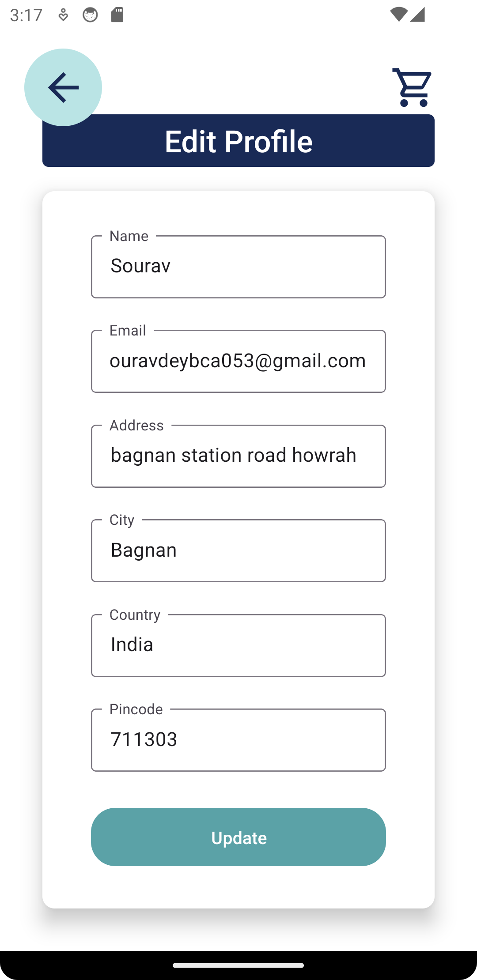The image size is (477, 980).
Task: Select the Email input field
Action: point(238,361)
